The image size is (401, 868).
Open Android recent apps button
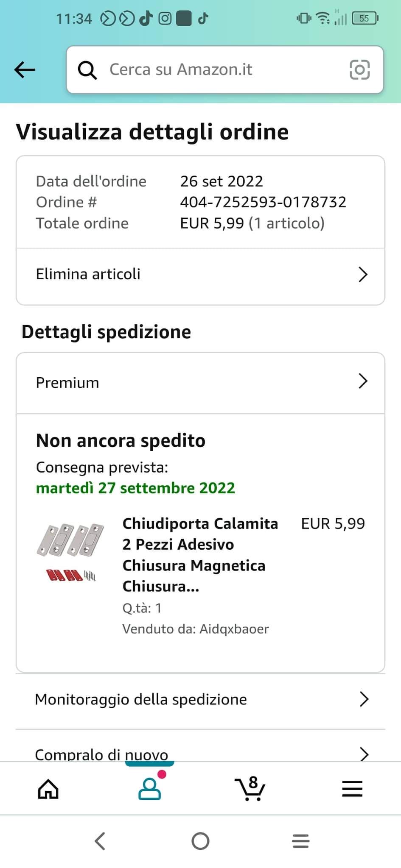[300, 841]
